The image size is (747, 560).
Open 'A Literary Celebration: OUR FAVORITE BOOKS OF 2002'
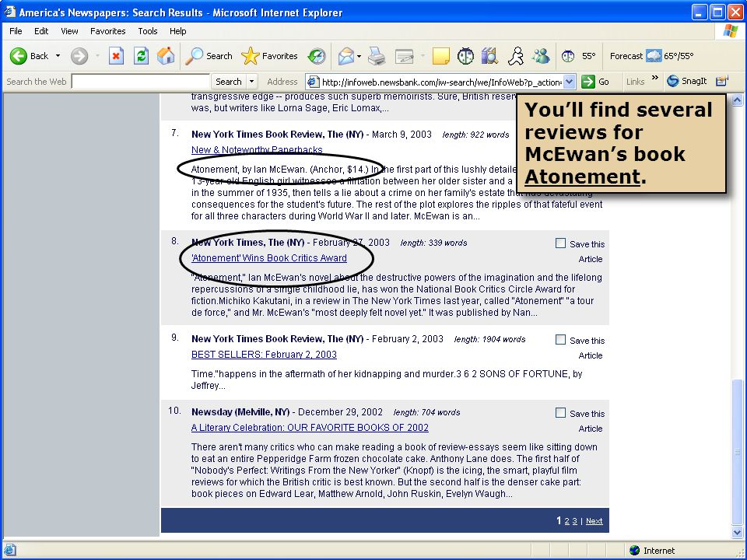[310, 428]
